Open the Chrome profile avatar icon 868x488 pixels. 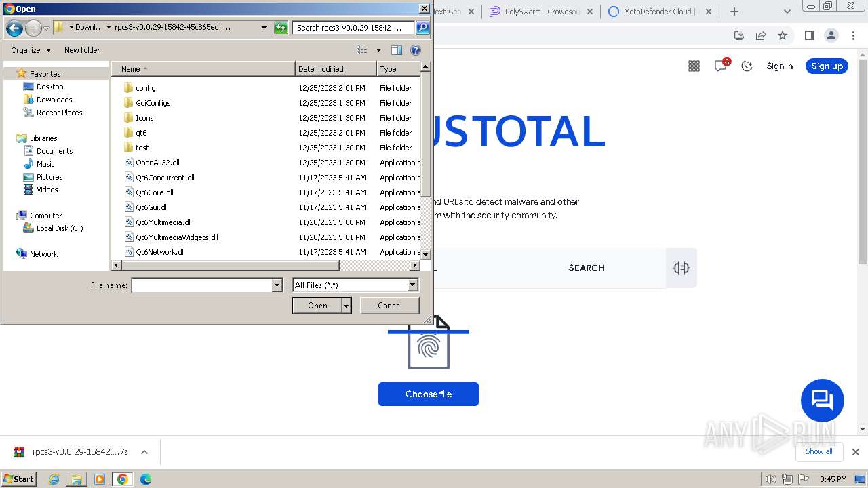[831, 35]
